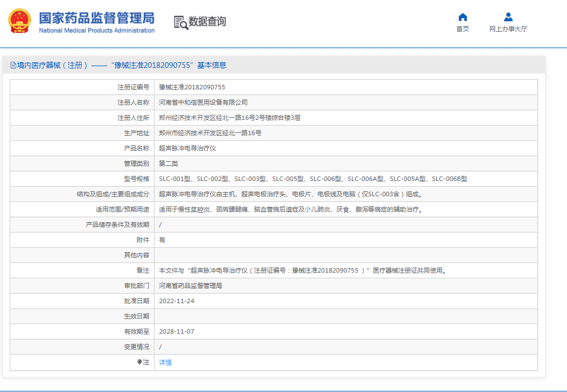Click the approval date 2022-11-24 cell

[176, 300]
